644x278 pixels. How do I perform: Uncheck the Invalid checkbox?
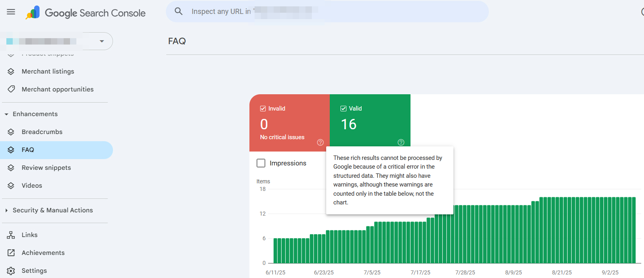pyautogui.click(x=263, y=109)
